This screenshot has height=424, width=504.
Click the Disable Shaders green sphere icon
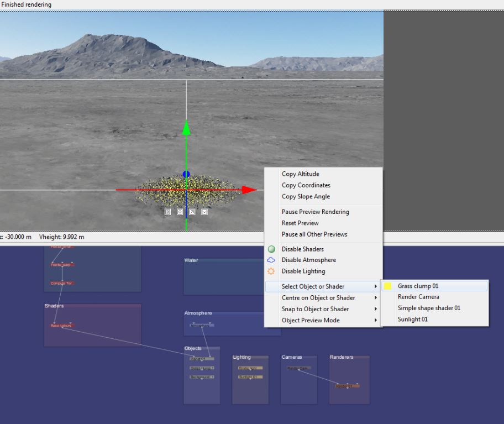(271, 249)
